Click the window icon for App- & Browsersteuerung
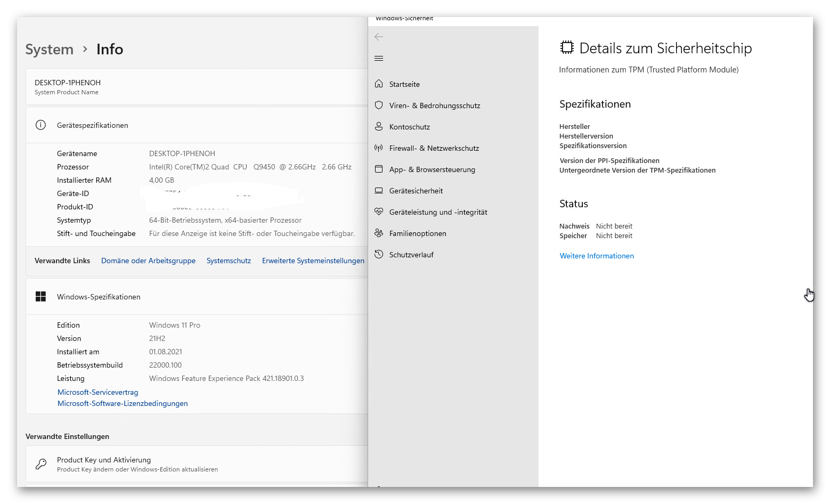 click(379, 169)
